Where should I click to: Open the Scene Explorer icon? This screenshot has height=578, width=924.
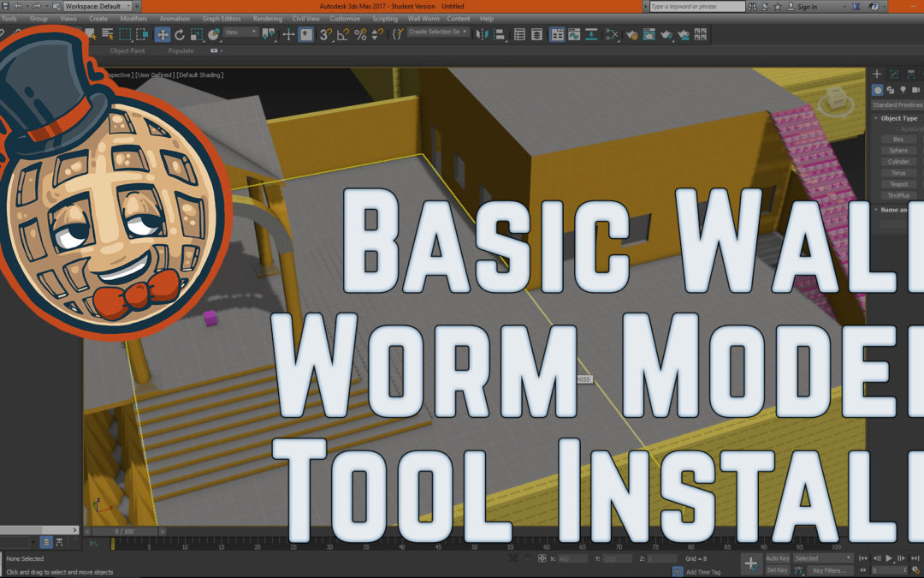(519, 34)
